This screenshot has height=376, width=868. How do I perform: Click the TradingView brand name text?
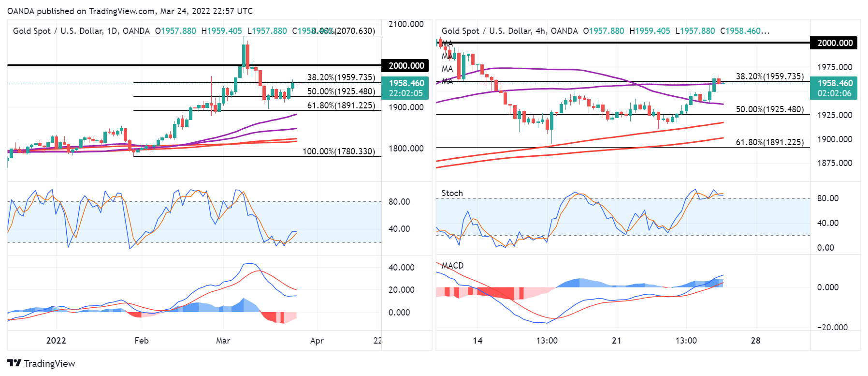pos(50,363)
